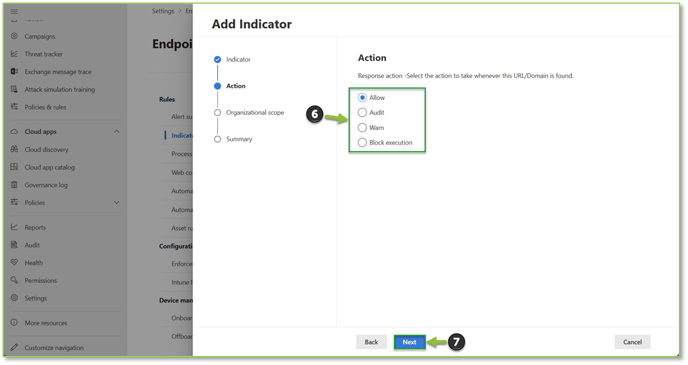Open the Organizational scope step

(255, 113)
